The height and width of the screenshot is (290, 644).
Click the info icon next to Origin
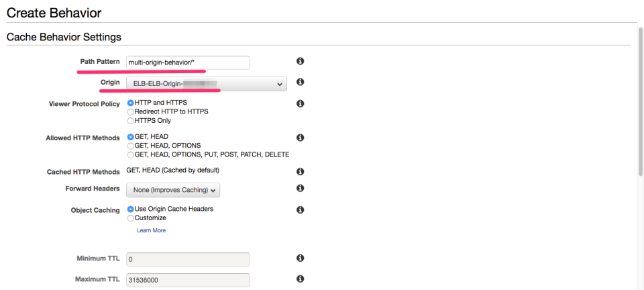(x=300, y=83)
